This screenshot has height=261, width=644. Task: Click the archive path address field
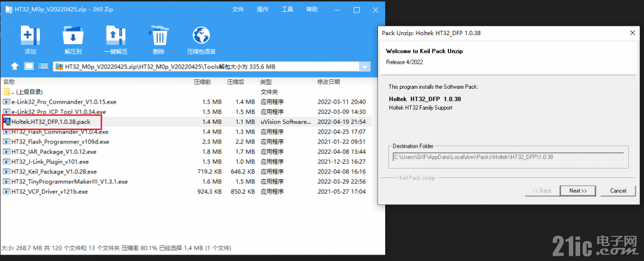(206, 67)
